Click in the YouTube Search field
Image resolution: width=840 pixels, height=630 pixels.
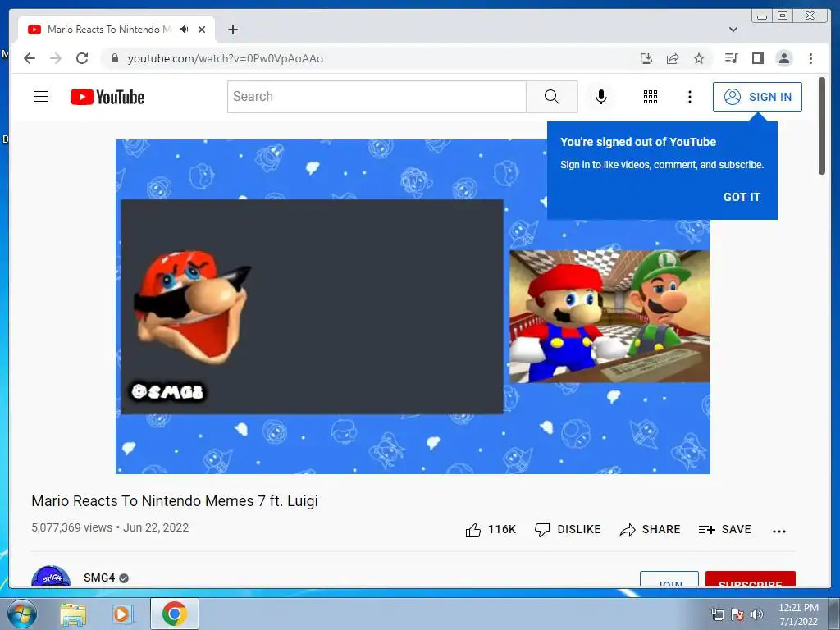click(377, 97)
